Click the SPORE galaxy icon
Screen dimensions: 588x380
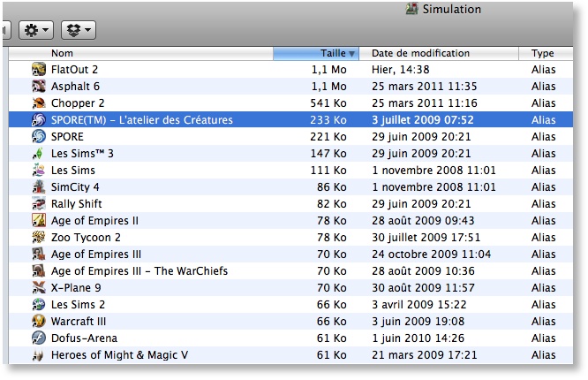39,136
